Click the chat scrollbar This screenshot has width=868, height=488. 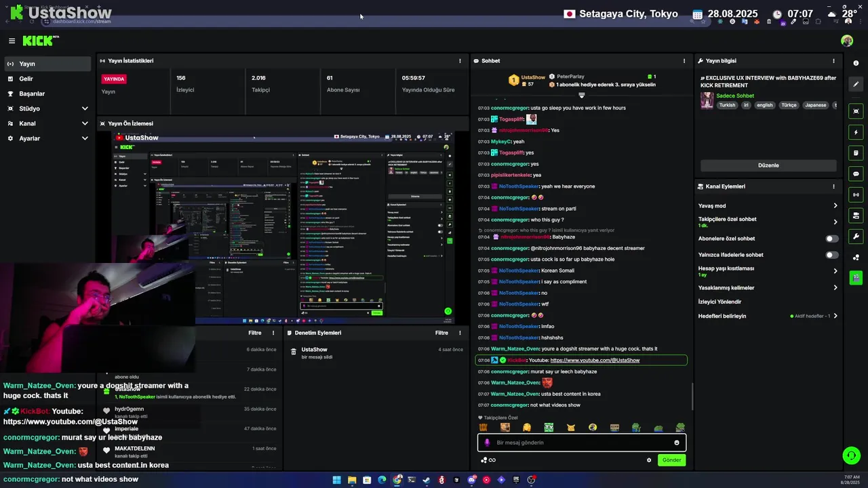point(692,396)
